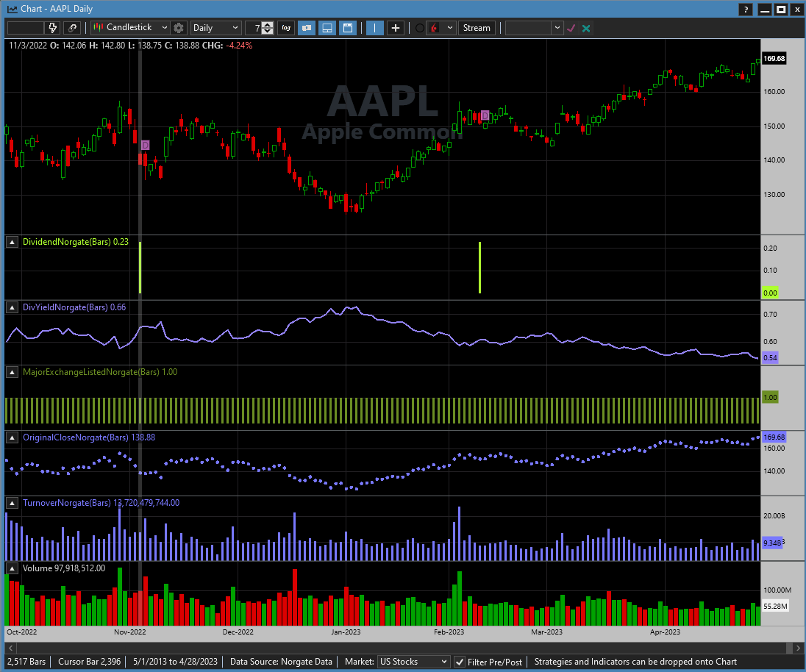Click the lightning bolt symbol lookup button
Screen dimensions: 806x672
52,28
